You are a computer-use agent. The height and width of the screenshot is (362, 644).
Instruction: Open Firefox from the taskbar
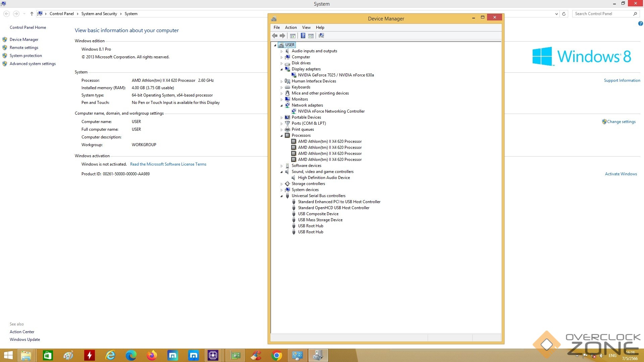[152, 355]
